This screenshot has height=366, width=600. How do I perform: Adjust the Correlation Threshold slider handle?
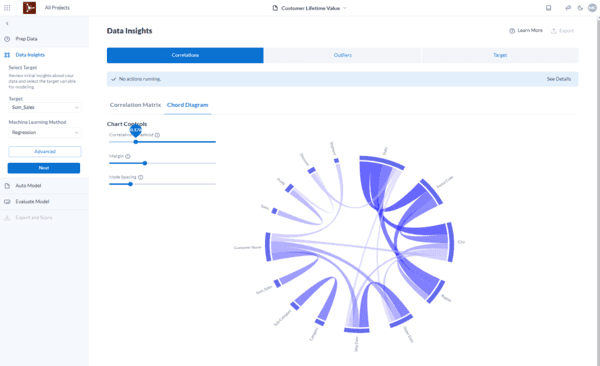click(135, 142)
